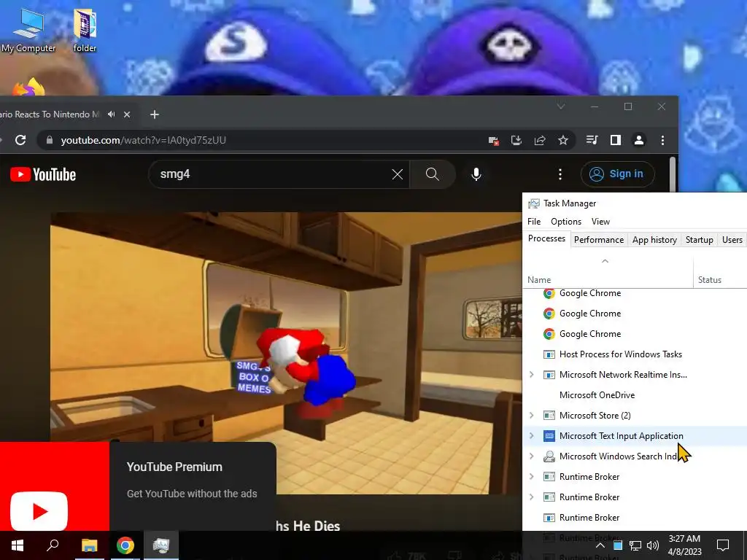
Task: Reload the YouTube page
Action: click(x=20, y=140)
